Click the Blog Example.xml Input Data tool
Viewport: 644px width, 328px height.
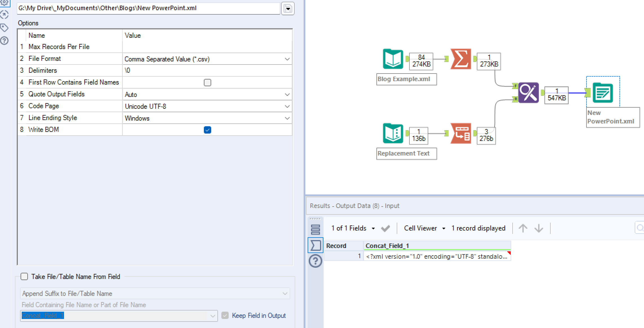(393, 59)
